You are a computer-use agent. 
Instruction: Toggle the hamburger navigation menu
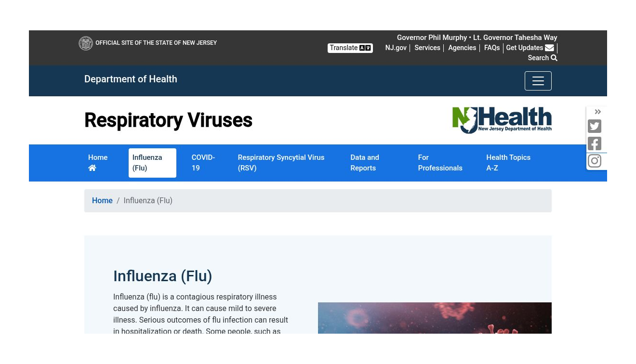coord(538,81)
